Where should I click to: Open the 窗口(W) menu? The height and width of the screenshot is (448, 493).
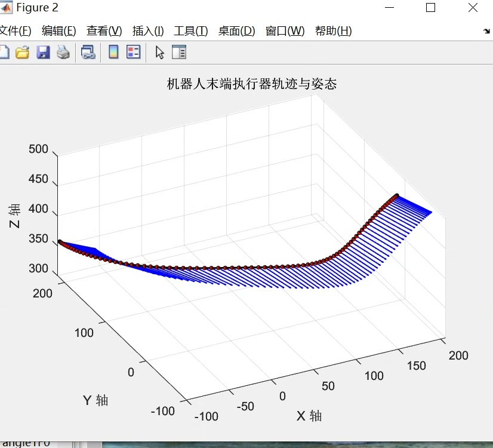click(285, 31)
